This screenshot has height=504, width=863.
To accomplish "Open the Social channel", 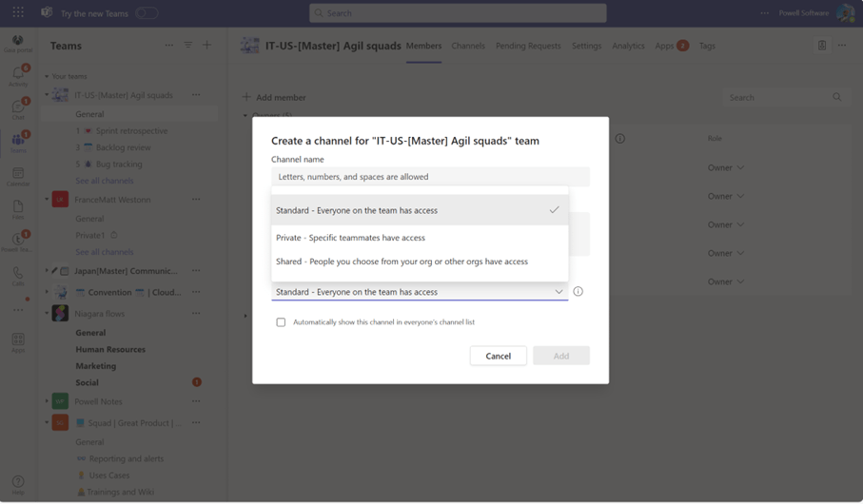I will pyautogui.click(x=87, y=382).
